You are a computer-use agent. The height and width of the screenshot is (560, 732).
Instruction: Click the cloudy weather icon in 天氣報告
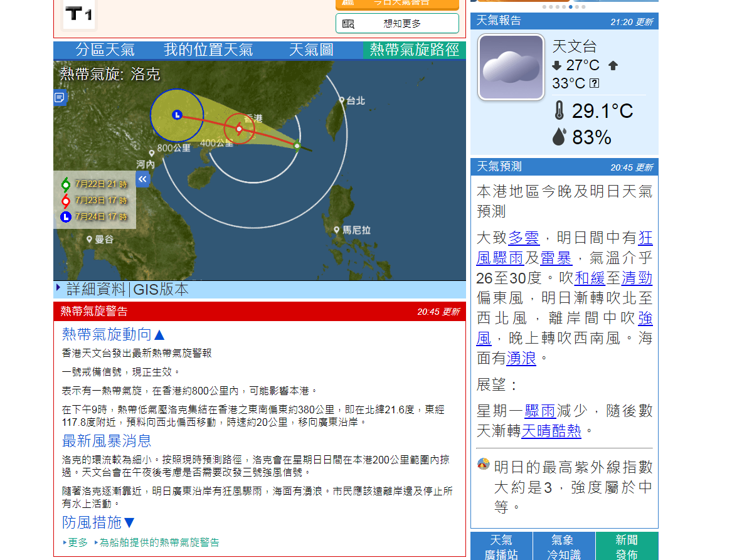[x=511, y=67]
